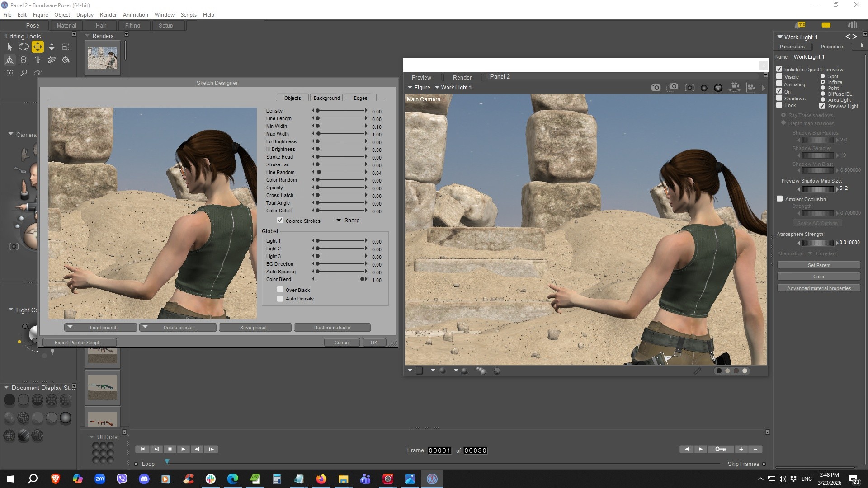Viewport: 868px width, 488px height.
Task: Click the Density slider track
Action: (x=341, y=111)
